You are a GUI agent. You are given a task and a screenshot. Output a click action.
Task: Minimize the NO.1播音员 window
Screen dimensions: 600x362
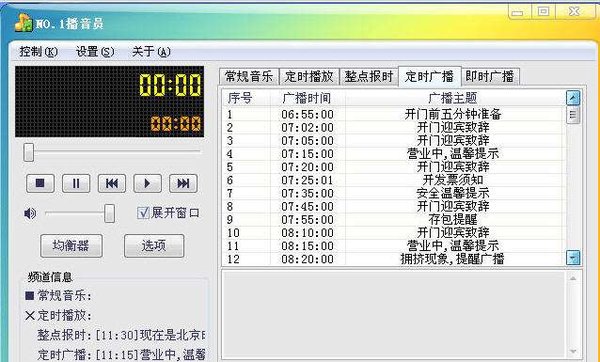click(x=519, y=12)
